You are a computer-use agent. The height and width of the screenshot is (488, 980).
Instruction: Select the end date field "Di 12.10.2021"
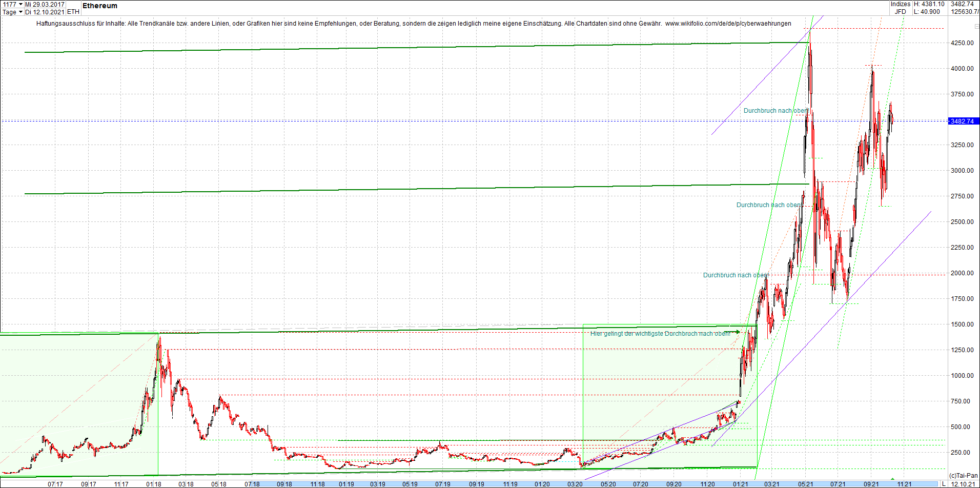pos(45,12)
